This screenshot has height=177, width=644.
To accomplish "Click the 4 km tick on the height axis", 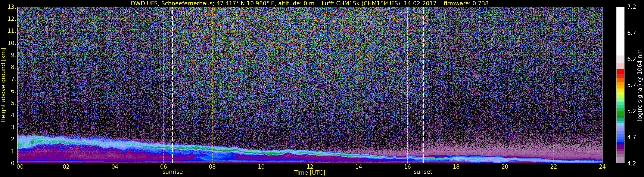I will [13, 115].
